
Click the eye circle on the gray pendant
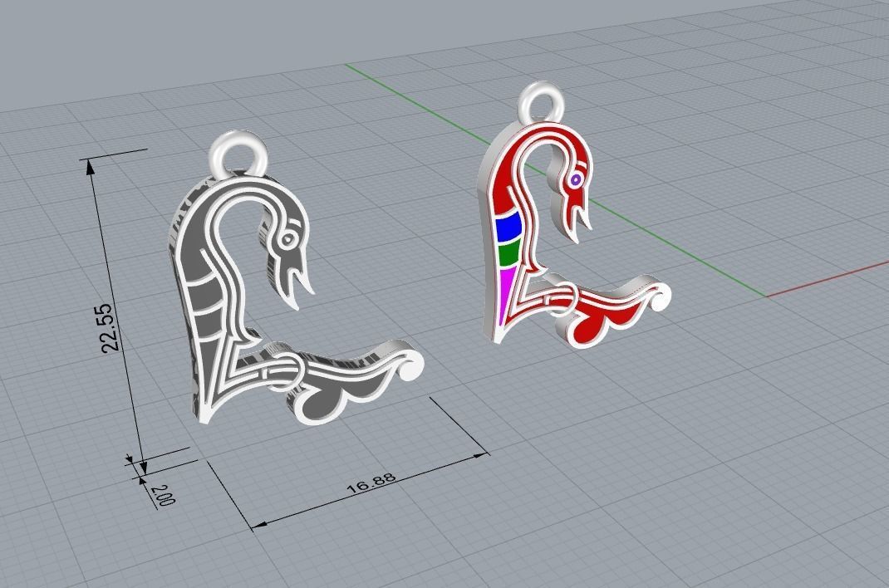[x=287, y=240]
